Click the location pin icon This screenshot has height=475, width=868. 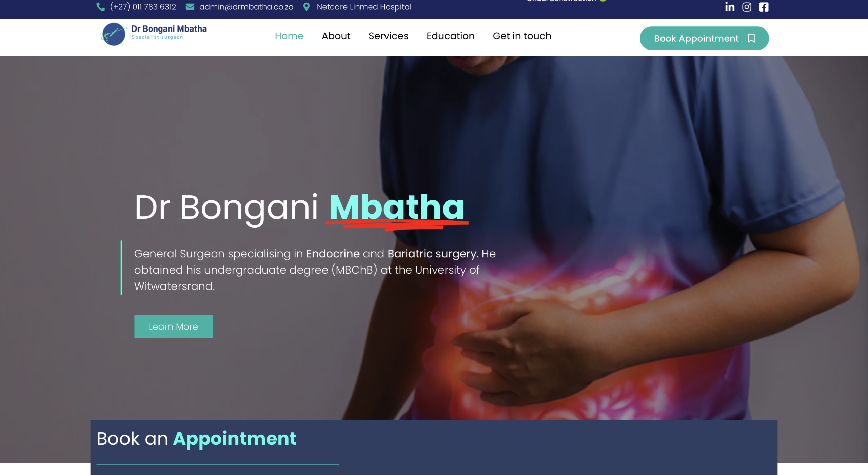306,7
